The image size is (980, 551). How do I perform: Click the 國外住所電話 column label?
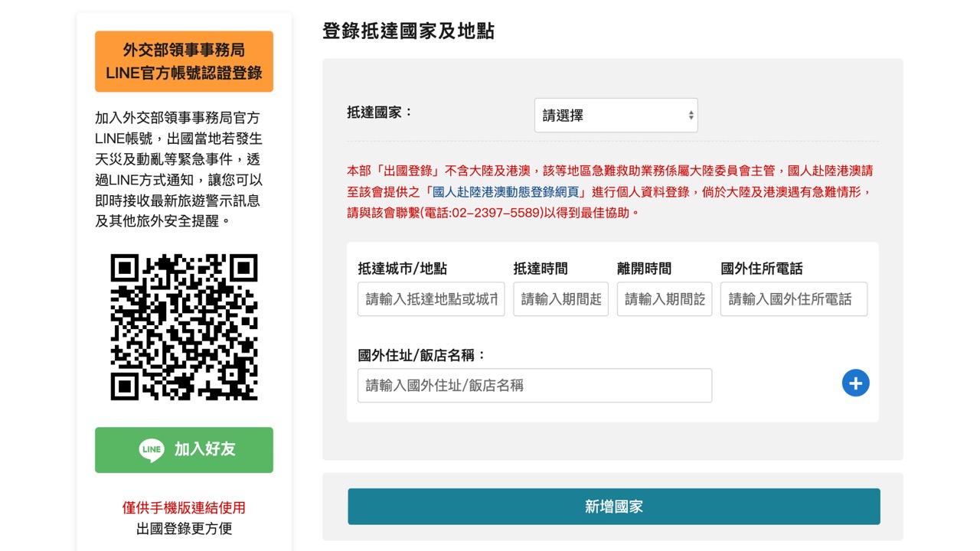[761, 269]
